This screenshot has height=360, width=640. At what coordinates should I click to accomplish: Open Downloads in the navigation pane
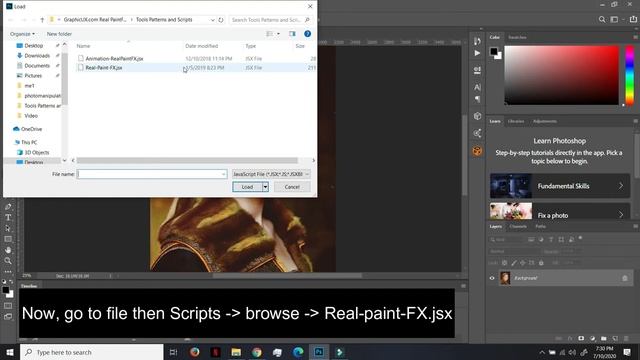(x=37, y=56)
